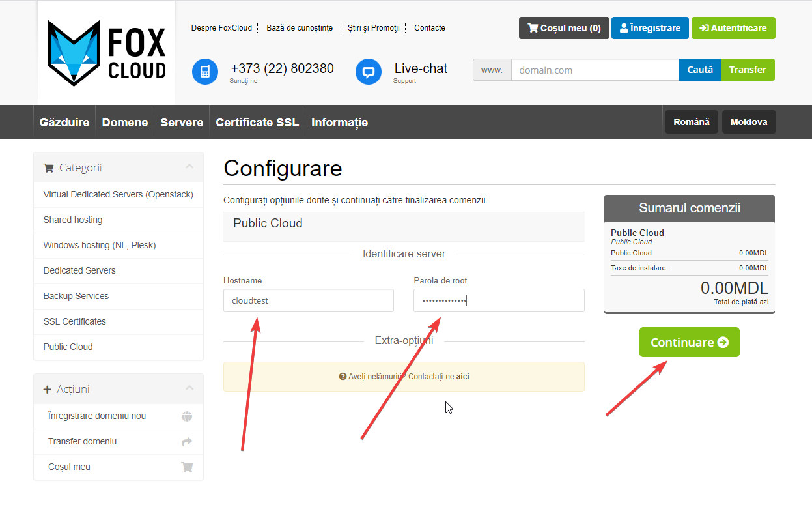This screenshot has width=812, height=507.
Task: Collapse the Acțiuni panel with its chevron
Action: point(189,388)
